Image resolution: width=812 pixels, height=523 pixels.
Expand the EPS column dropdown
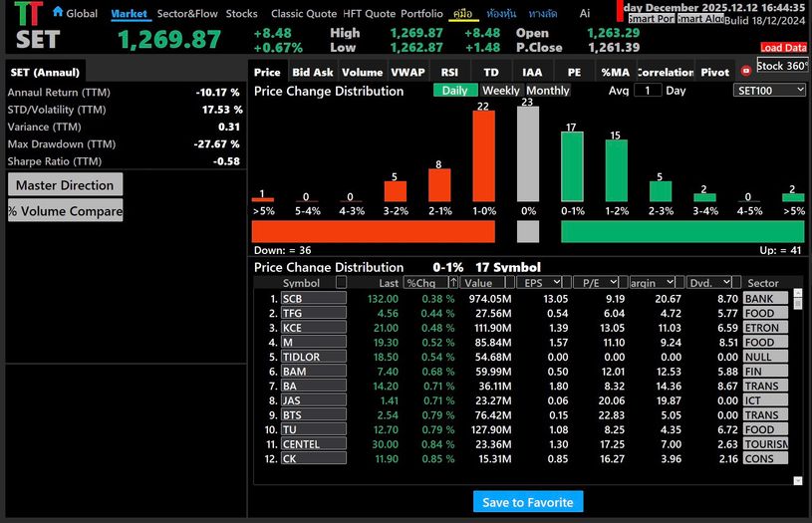(x=556, y=283)
